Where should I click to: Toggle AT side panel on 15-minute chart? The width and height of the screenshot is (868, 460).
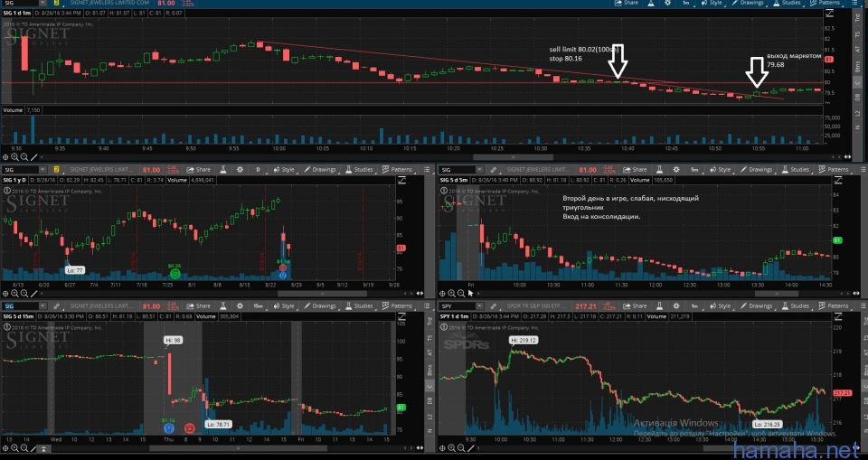[x=430, y=352]
